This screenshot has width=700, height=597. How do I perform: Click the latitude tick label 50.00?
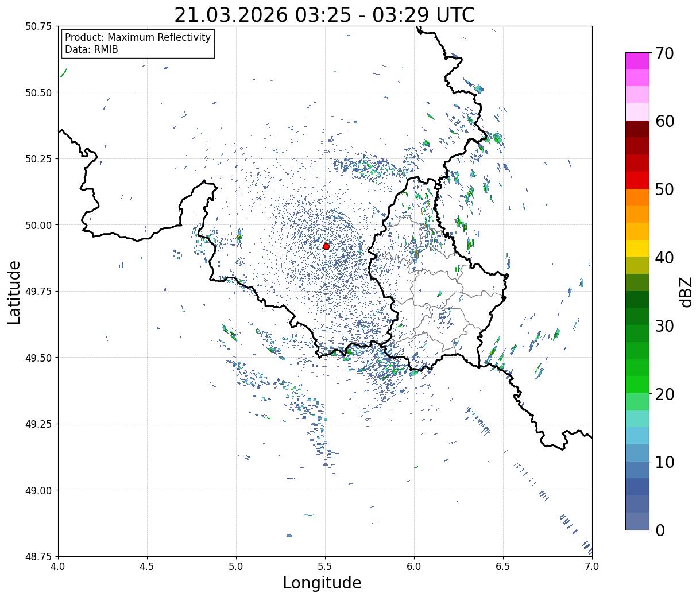[38, 225]
